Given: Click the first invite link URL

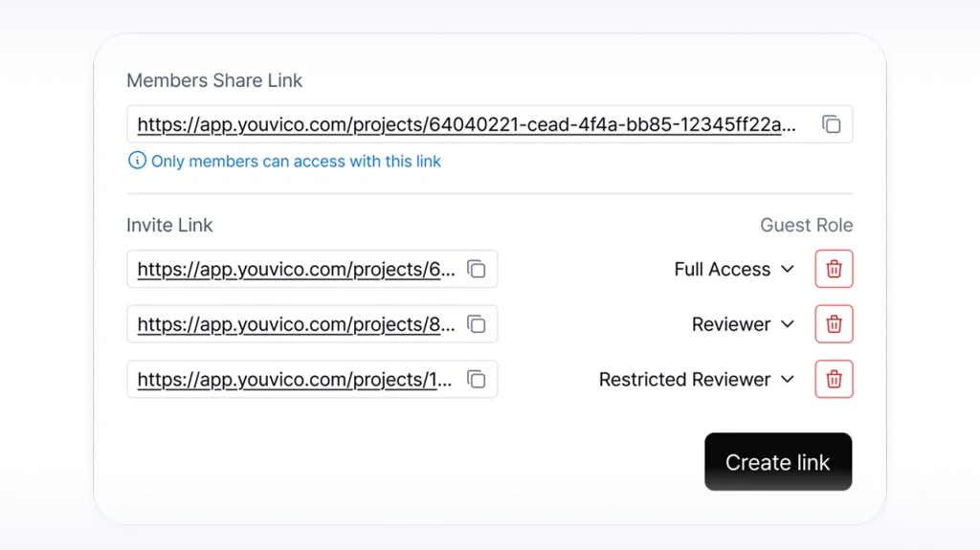Looking at the screenshot, I should (296, 270).
